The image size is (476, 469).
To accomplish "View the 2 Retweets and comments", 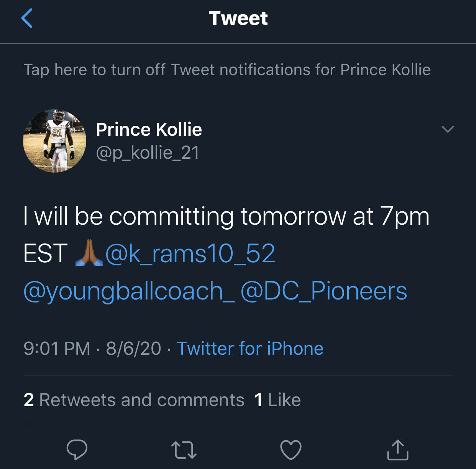I will 134,400.
